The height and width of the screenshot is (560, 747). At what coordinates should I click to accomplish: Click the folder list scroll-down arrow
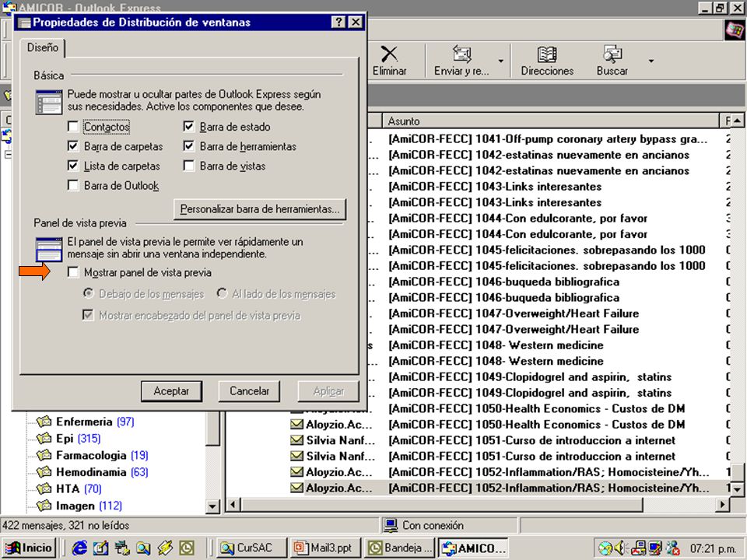click(213, 506)
